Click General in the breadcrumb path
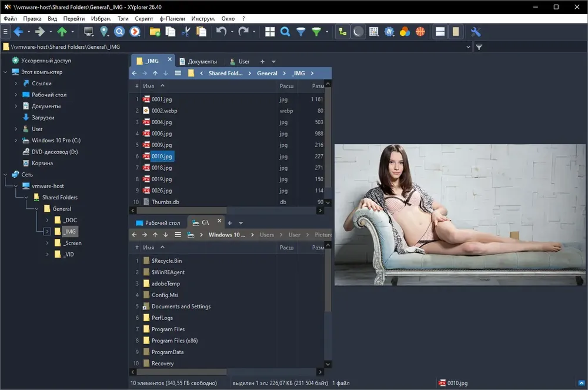Image resolution: width=588 pixels, height=390 pixels. click(x=267, y=74)
